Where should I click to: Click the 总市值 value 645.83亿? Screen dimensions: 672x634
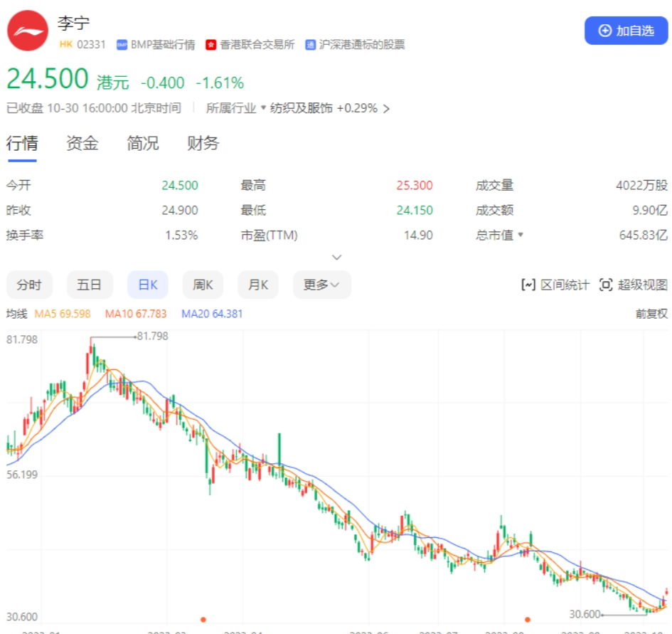pyautogui.click(x=644, y=235)
